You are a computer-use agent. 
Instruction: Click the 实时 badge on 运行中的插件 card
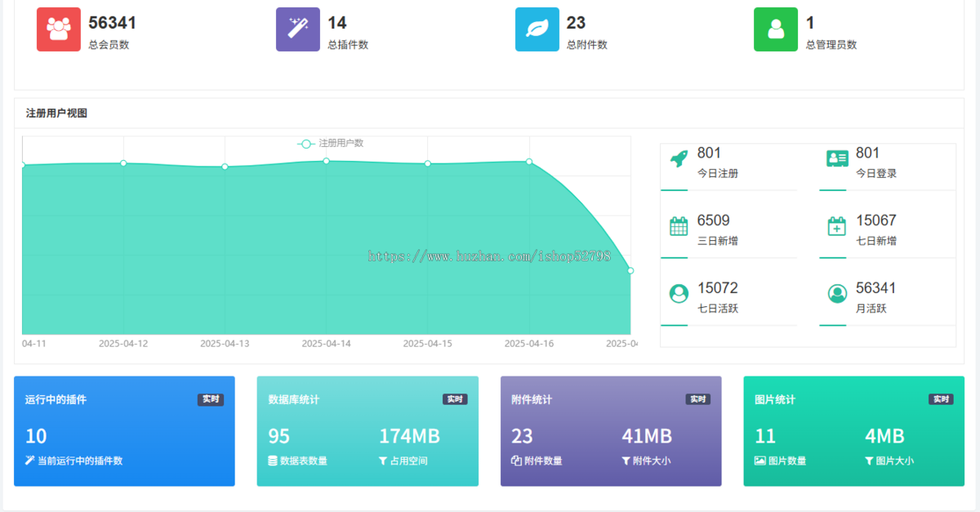(211, 399)
